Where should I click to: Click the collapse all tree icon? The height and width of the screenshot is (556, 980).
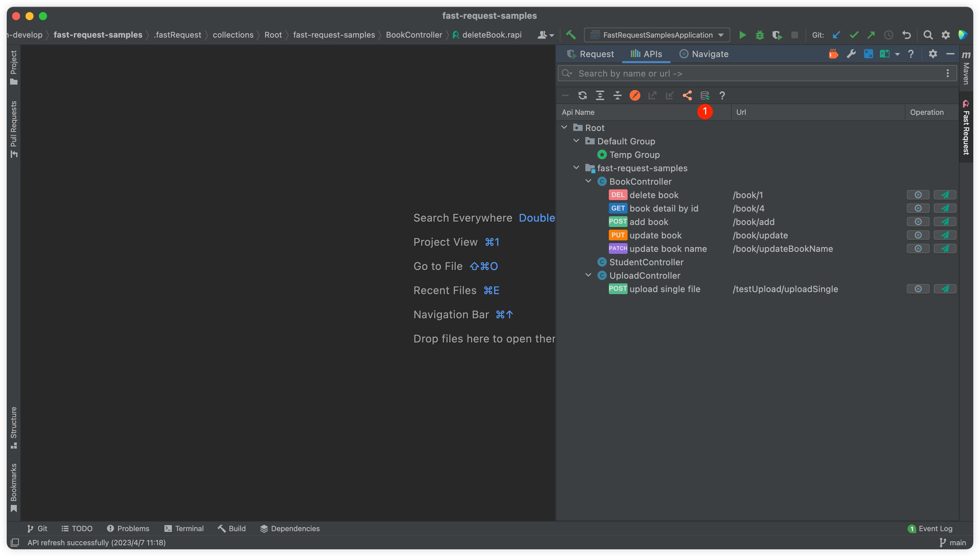point(618,95)
